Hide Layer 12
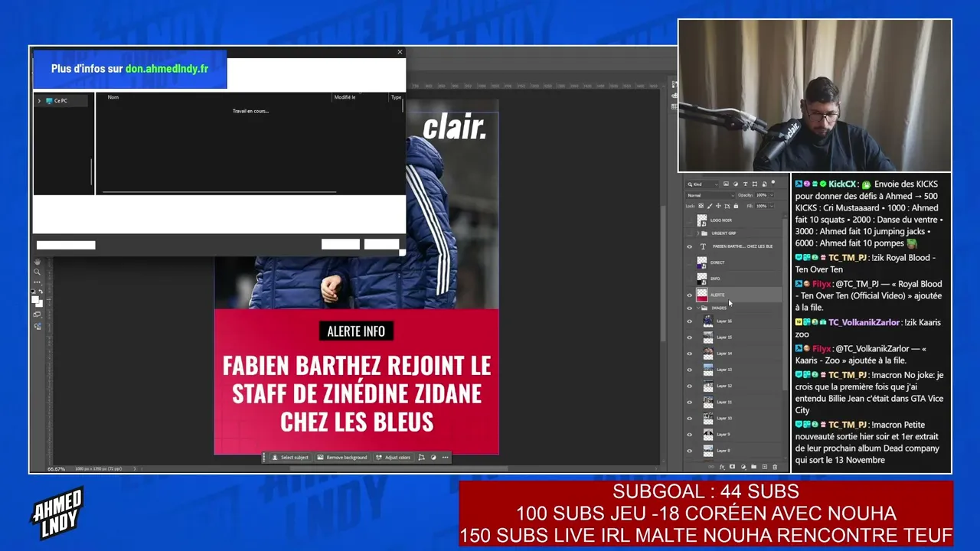This screenshot has width=980, height=551. [x=689, y=386]
